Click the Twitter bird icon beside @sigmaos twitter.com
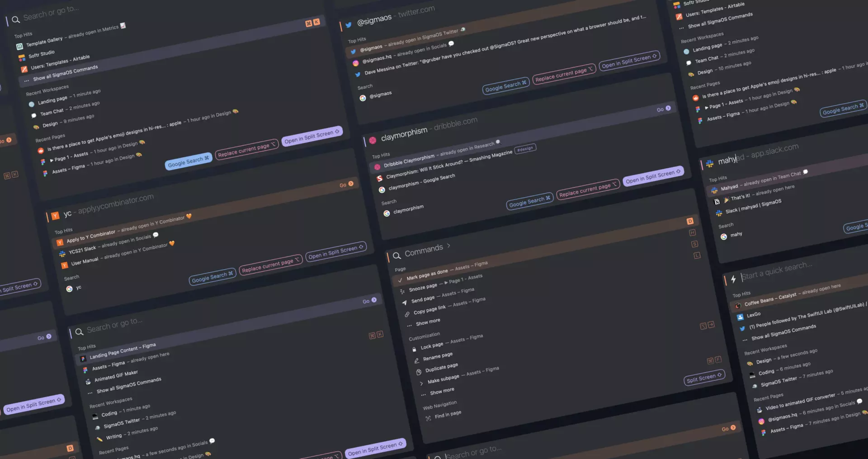Image resolution: width=868 pixels, height=459 pixels. click(x=349, y=25)
